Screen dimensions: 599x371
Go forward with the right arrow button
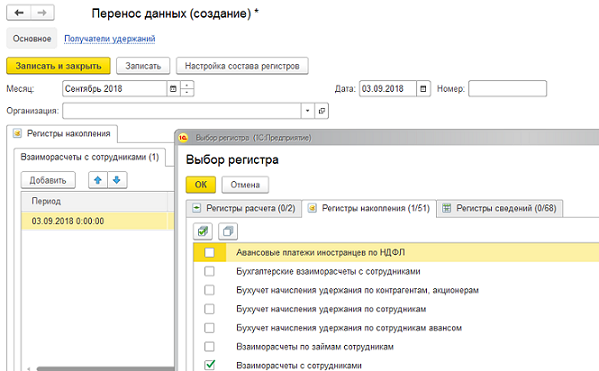coord(42,13)
